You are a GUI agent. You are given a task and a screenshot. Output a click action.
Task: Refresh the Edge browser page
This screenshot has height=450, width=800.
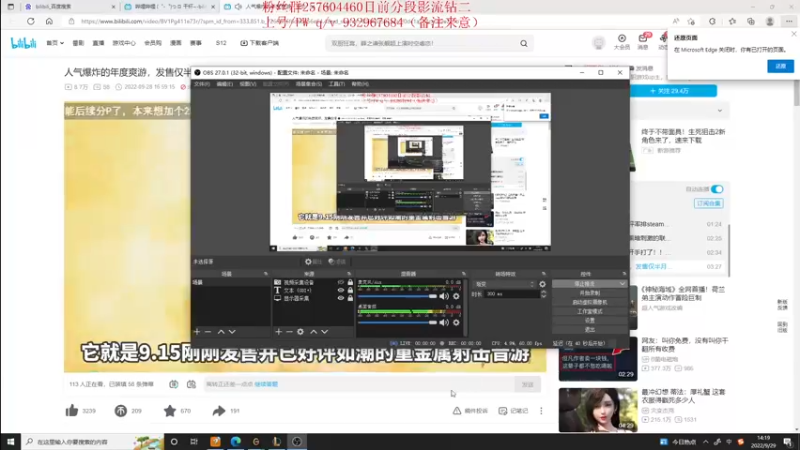pos(31,21)
